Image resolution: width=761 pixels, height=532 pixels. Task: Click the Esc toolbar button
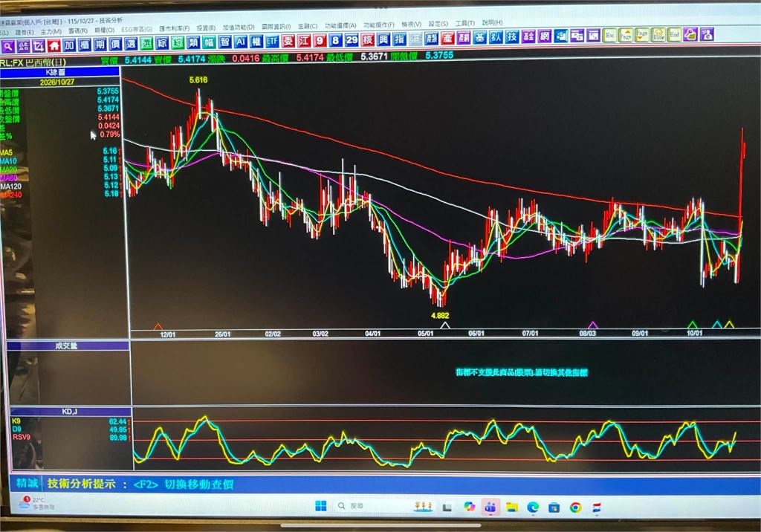point(610,36)
